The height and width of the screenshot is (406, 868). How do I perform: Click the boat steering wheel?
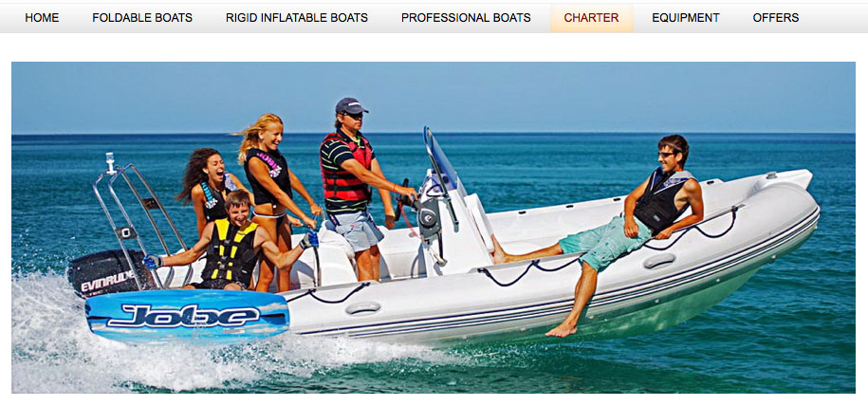403,199
